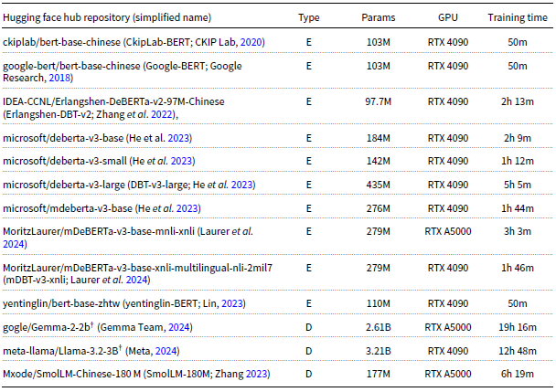Image resolution: width=556 pixels, height=392 pixels.
Task: Click 2023 citation for deberta-v3-small
Action: [181, 161]
